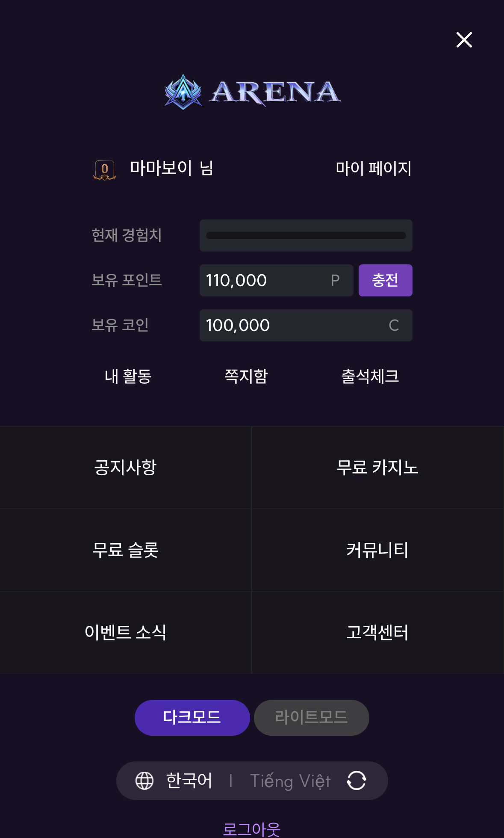
Task: Enable dark mode (다크모드)
Action: click(192, 717)
